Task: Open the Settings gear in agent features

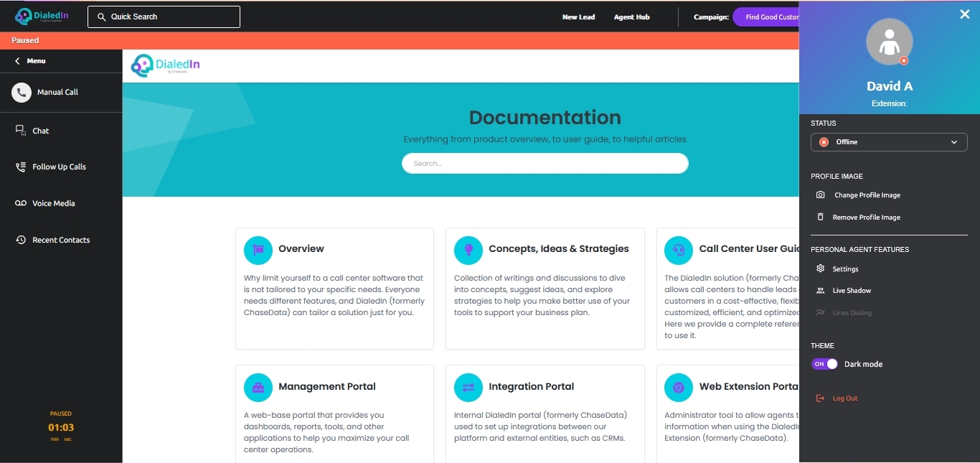Action: (x=821, y=269)
